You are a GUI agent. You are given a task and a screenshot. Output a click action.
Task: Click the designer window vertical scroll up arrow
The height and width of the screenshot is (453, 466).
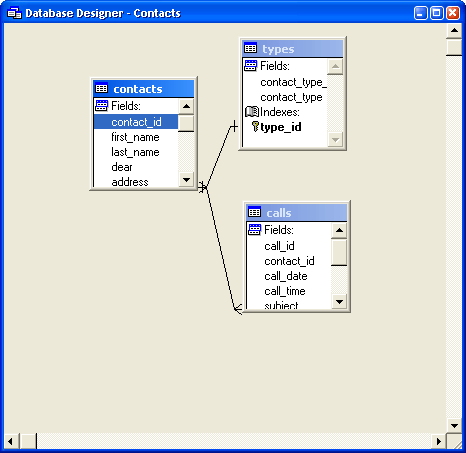[x=454, y=31]
